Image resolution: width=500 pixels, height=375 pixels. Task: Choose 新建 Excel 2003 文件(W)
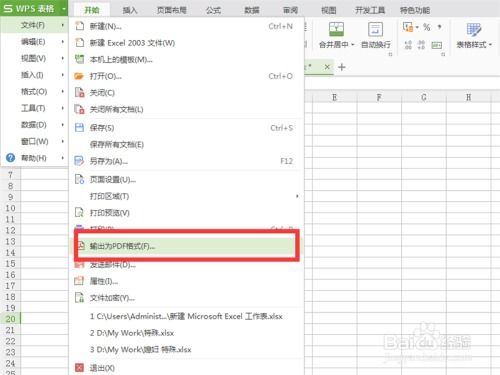(x=187, y=43)
